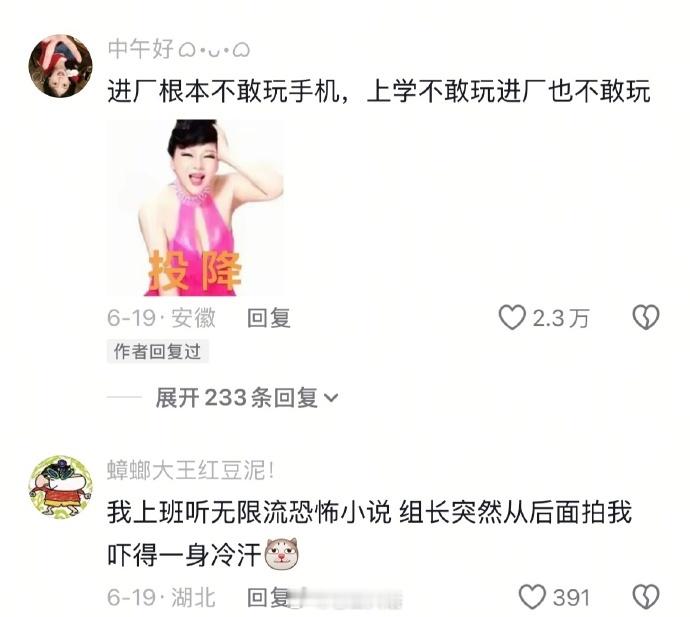Reply to the 湖北 comment
Image resolution: width=690 pixels, height=617 pixels.
point(268,597)
